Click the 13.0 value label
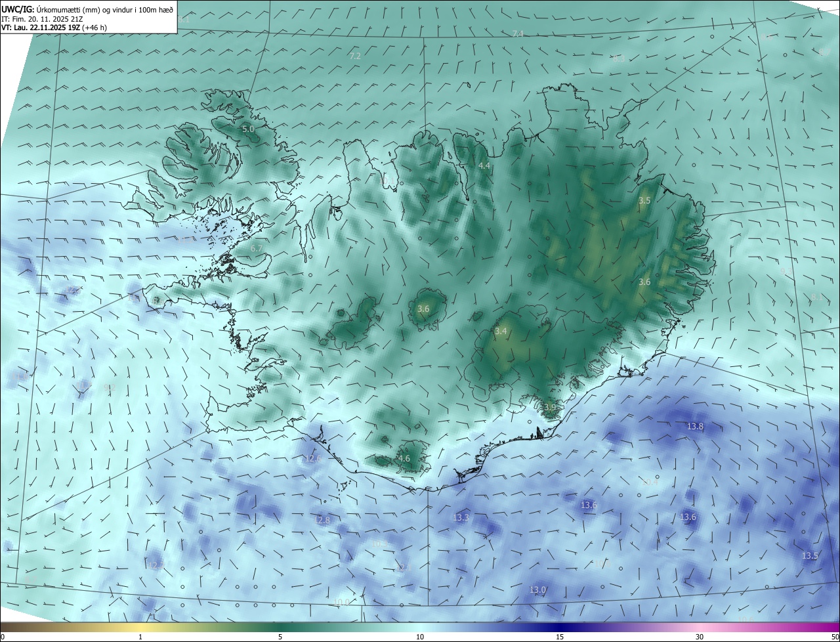Screen dimensions: 840x642 click(537, 590)
